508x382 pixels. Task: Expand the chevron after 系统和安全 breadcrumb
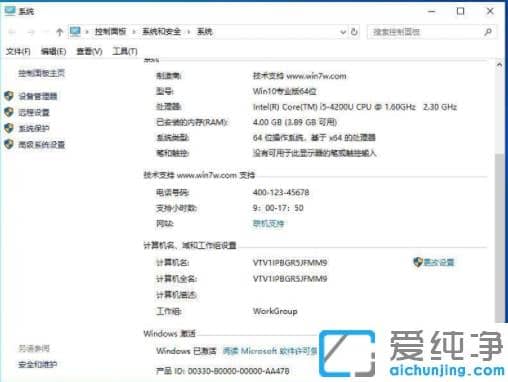189,32
